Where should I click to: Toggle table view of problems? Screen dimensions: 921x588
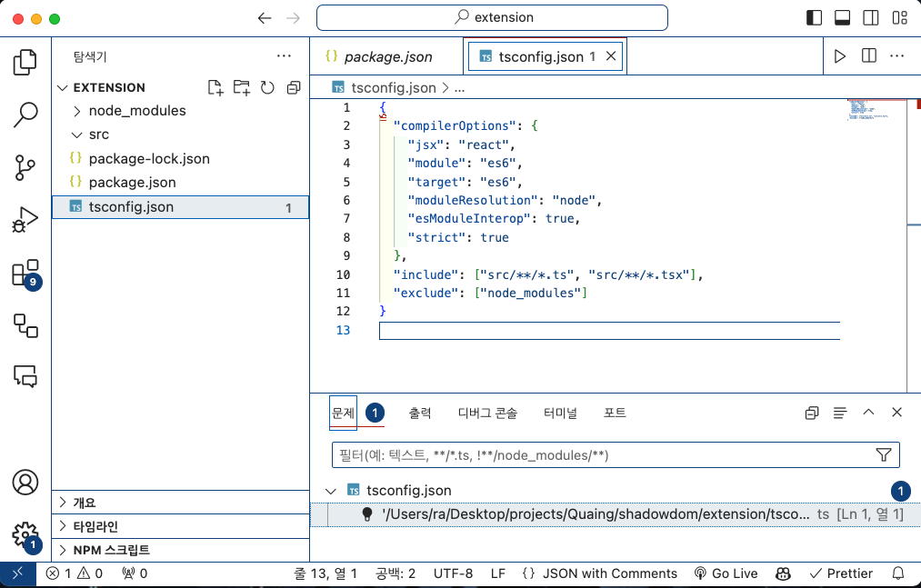(x=840, y=413)
